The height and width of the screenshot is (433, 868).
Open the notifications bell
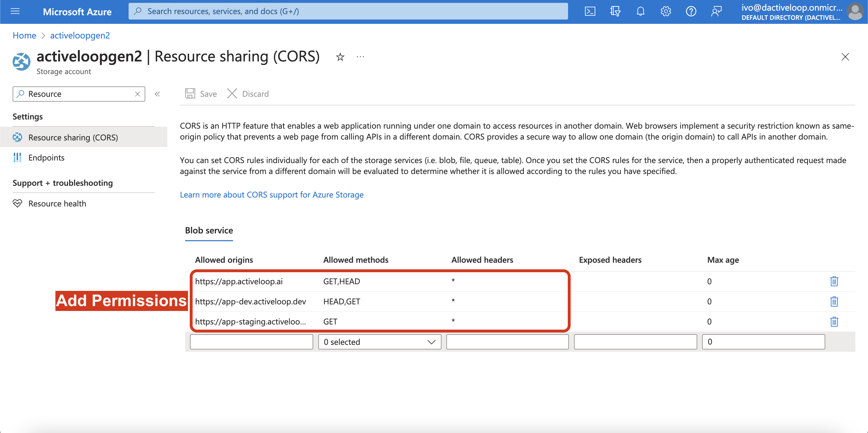tap(640, 11)
